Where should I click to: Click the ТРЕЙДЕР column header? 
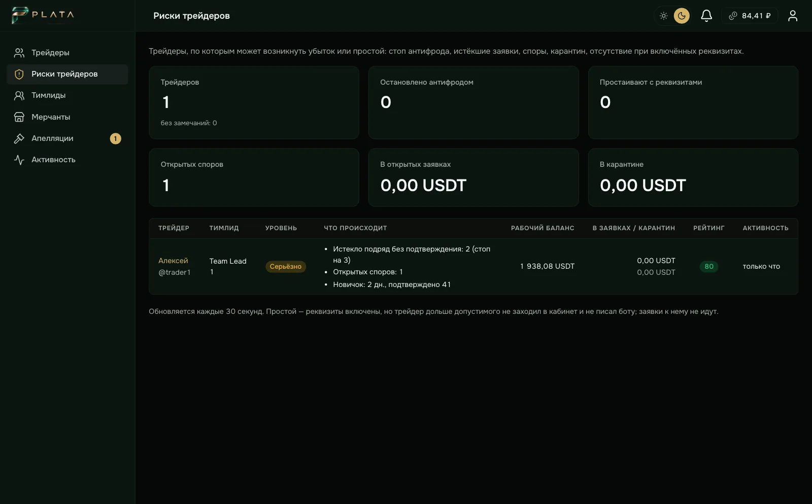click(174, 228)
